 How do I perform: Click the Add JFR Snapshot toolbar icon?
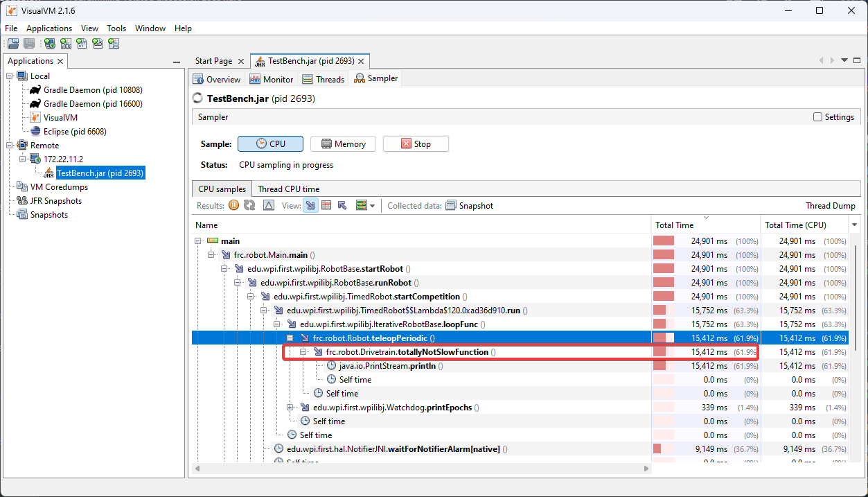98,43
